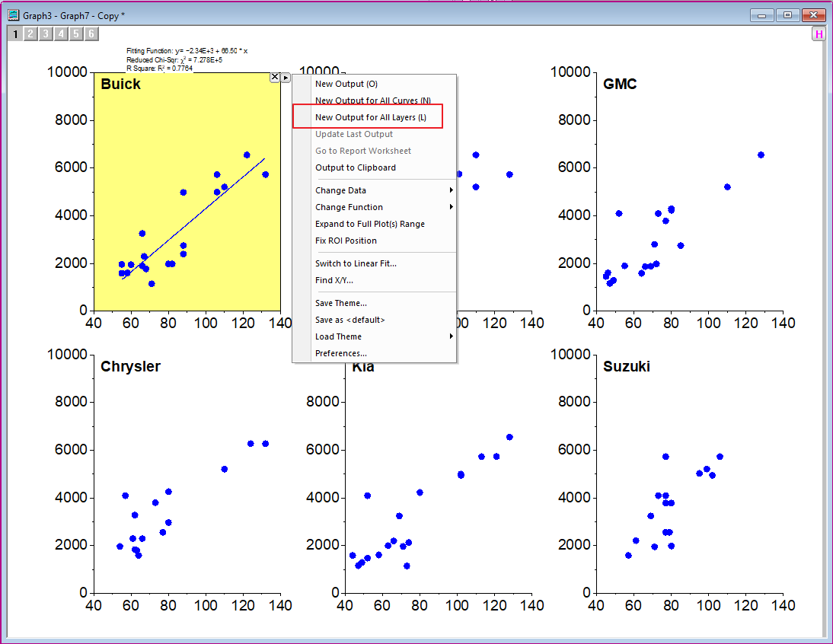Click the Go to Report Worksheet entry

375,151
